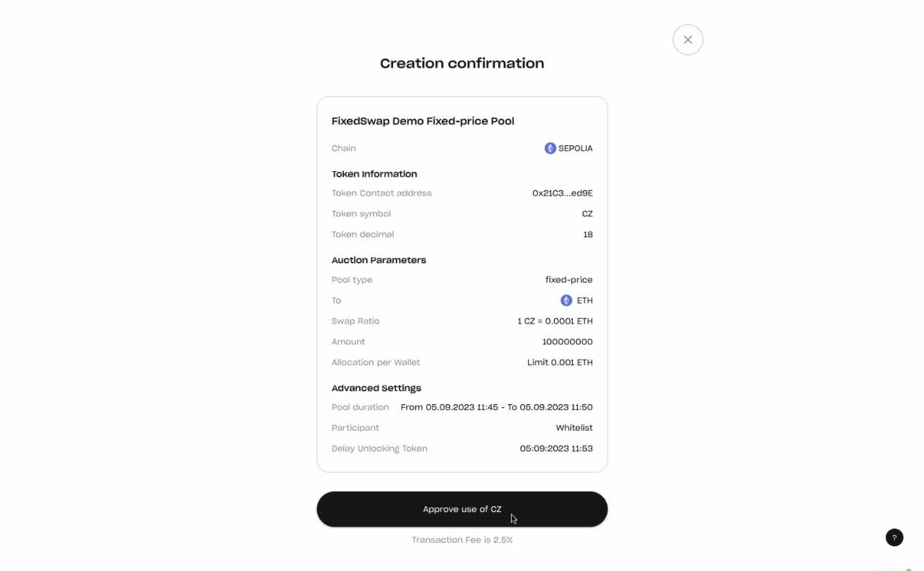Click the ETH label in To row

pos(584,301)
